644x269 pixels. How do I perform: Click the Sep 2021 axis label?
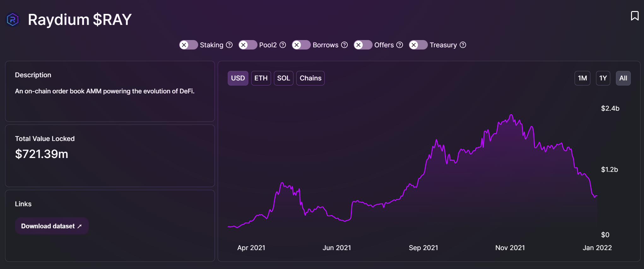(x=423, y=248)
